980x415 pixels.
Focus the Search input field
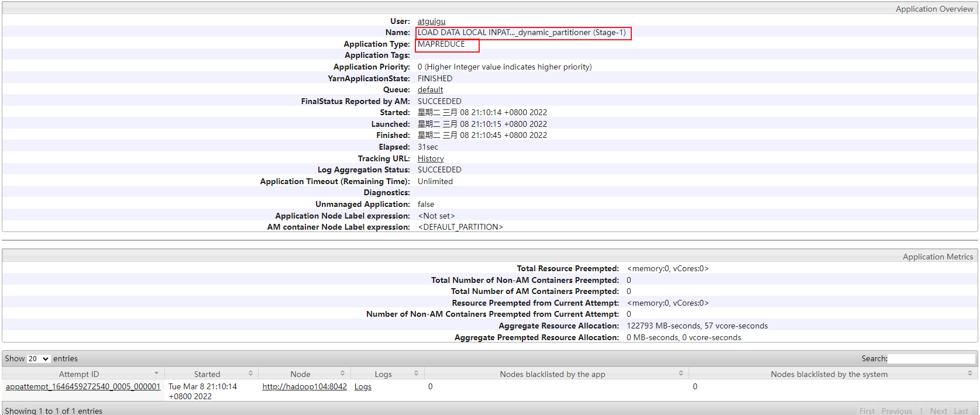(x=931, y=359)
